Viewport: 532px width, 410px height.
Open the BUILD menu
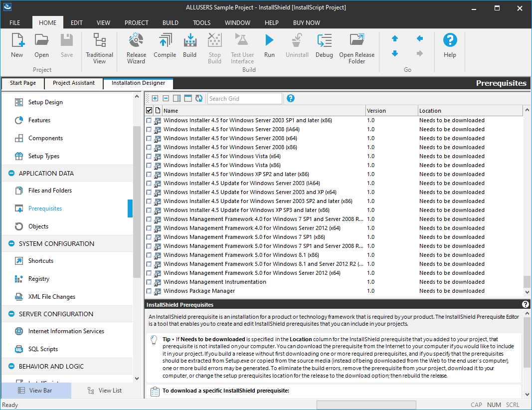tap(170, 22)
